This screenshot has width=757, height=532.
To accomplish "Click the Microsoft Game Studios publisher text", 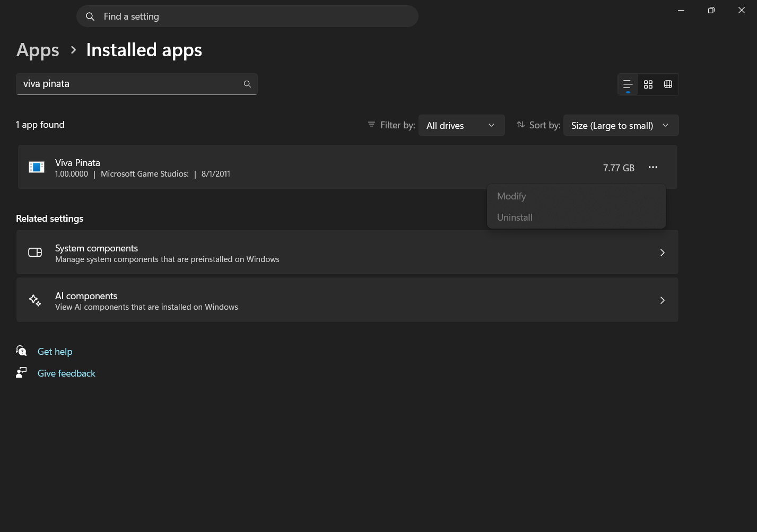I will (x=145, y=174).
